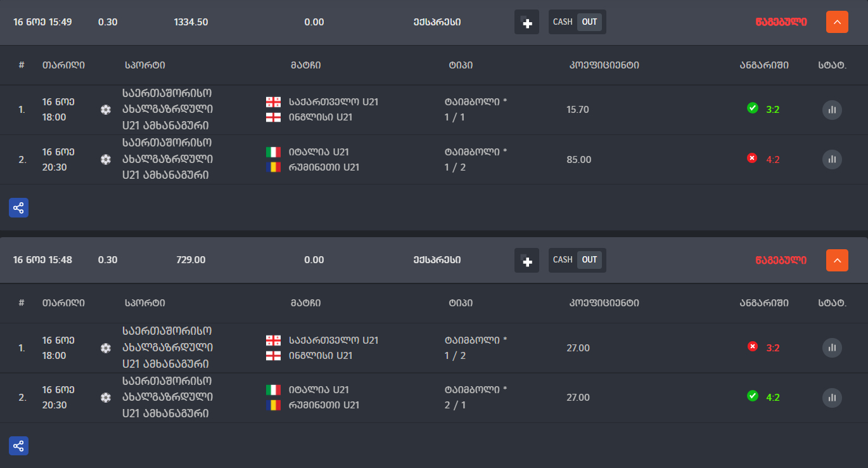Click the plus icon on the 15:49 bet
Screen dimensions: 868x468
tap(527, 22)
